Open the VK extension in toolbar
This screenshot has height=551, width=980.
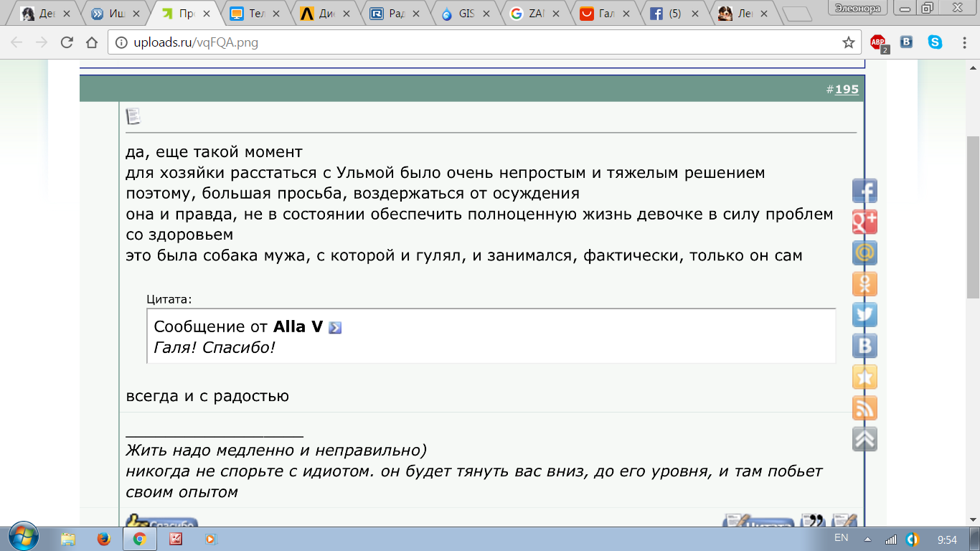pyautogui.click(x=906, y=42)
